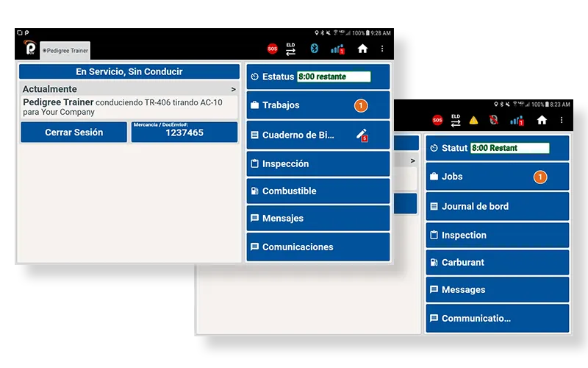The width and height of the screenshot is (588, 368).
Task: Open signal chart icon in French window
Action: (x=517, y=121)
